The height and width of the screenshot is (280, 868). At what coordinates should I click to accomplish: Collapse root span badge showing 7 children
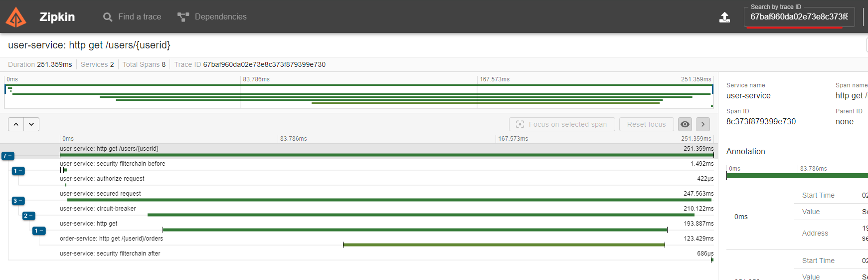(7, 156)
